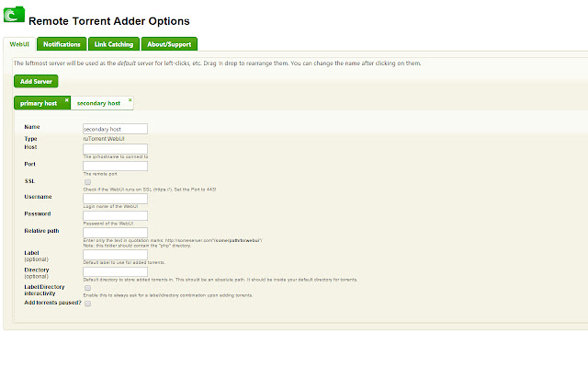Check the Add torrents paused option
This screenshot has height=368, width=588.
87,303
